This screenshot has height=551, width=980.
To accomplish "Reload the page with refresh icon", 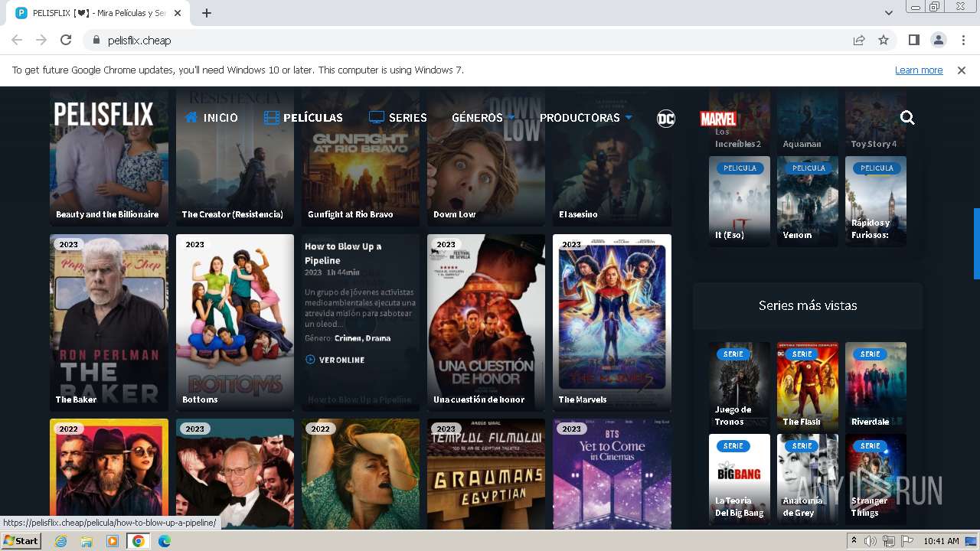I will point(66,40).
